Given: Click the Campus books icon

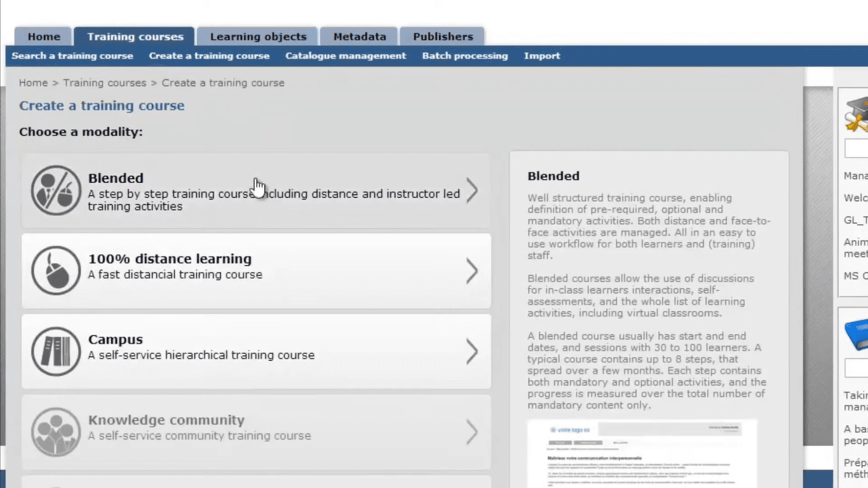Looking at the screenshot, I should pyautogui.click(x=56, y=351).
